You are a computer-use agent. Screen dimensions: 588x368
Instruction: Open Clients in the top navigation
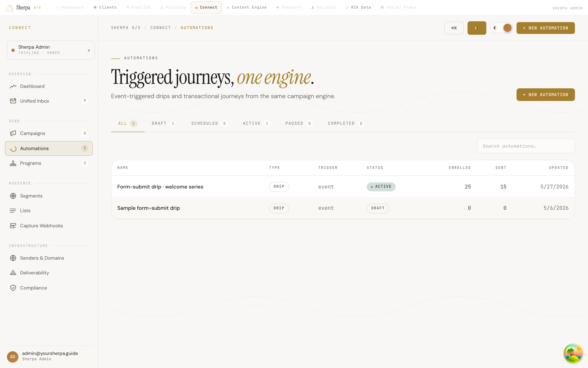(105, 8)
